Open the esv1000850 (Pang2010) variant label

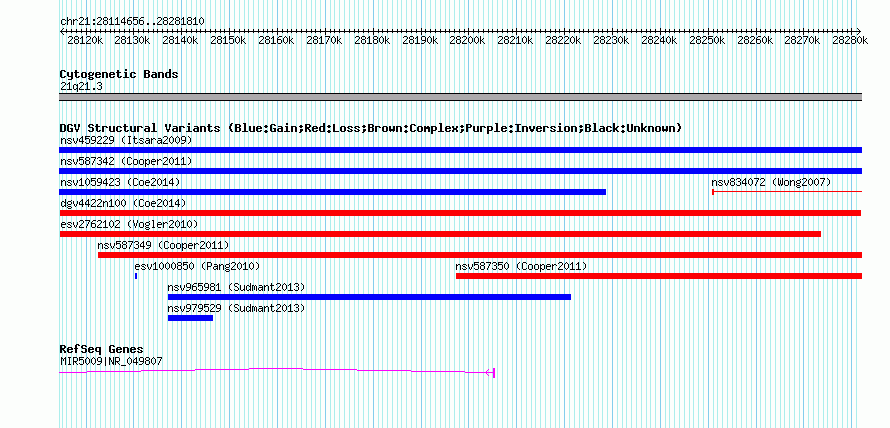pyautogui.click(x=198, y=266)
